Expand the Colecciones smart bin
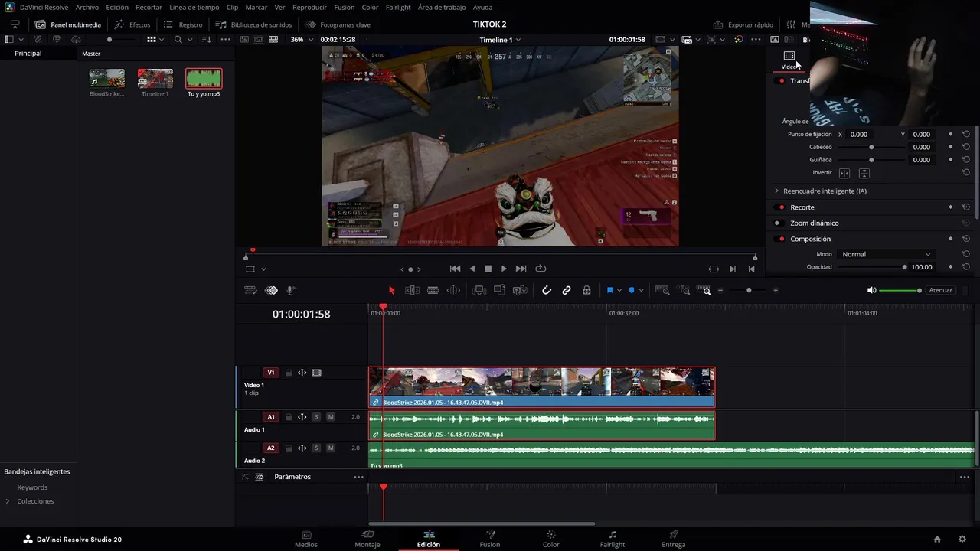 pos(8,501)
